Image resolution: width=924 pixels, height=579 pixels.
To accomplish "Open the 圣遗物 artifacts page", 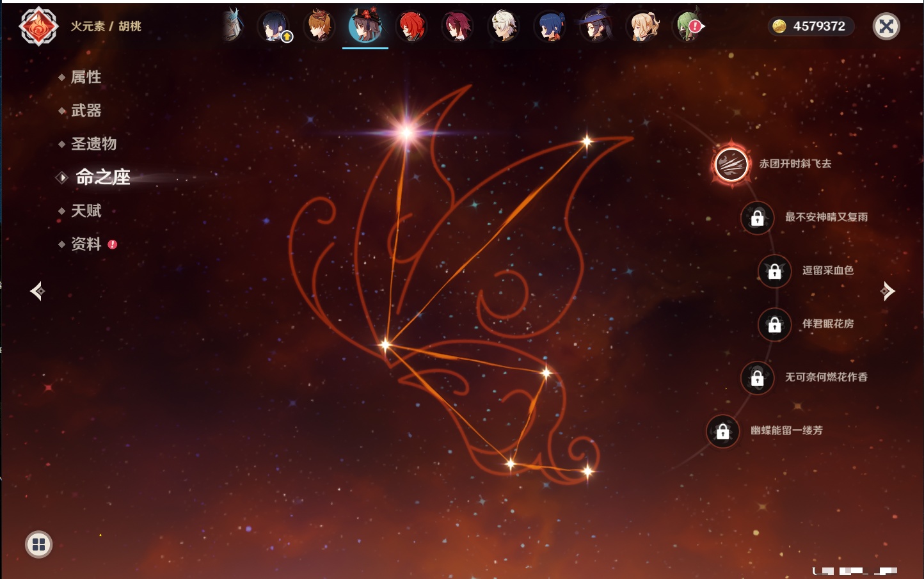I will click(93, 144).
